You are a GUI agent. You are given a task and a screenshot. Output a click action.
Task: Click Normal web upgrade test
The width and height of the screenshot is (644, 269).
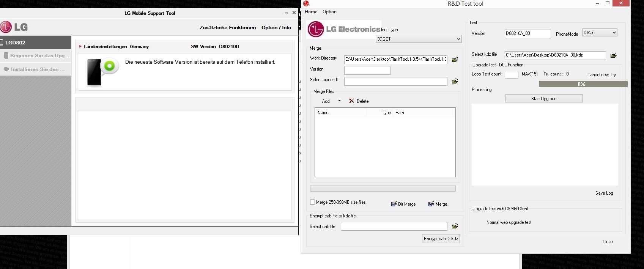click(509, 222)
